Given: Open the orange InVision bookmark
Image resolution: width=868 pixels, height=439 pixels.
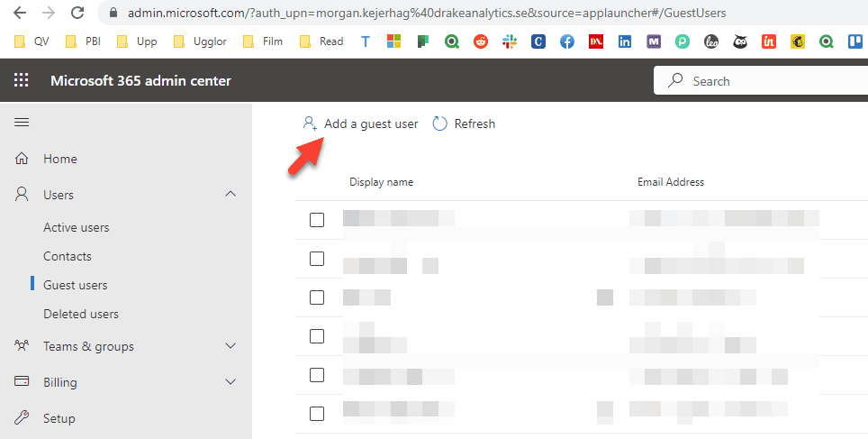Looking at the screenshot, I should 769,41.
